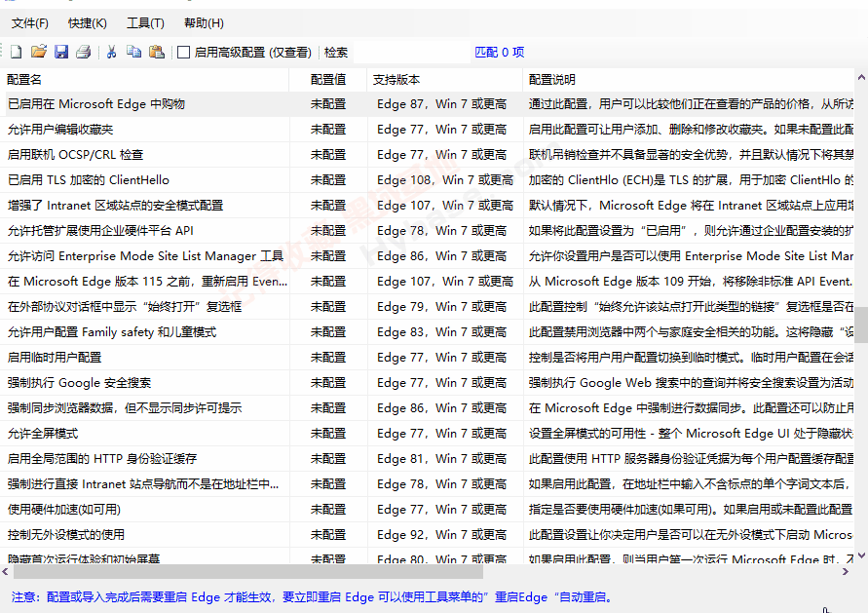Click the Edge 79，Win 7 或更高 version cell
This screenshot has width=868, height=613.
click(441, 307)
